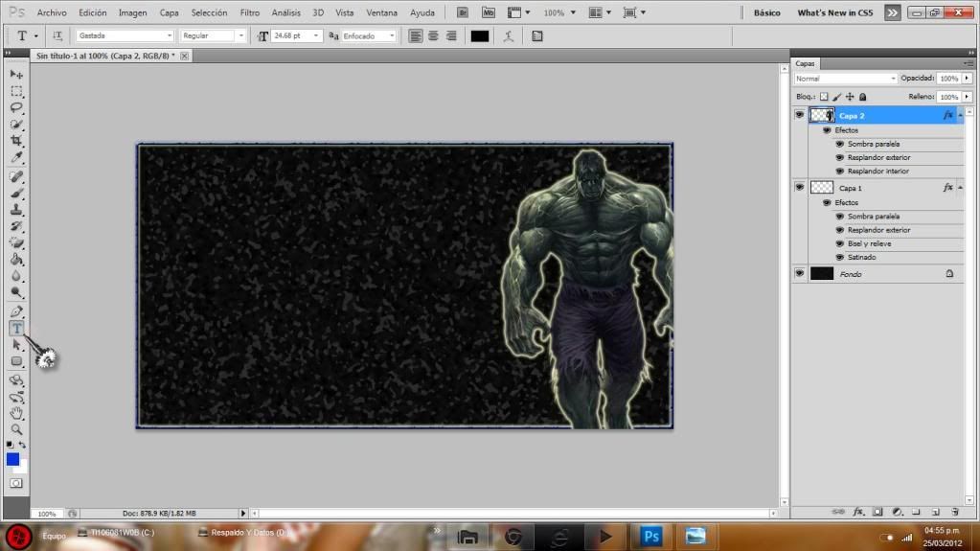Center the text alignment
The height and width of the screenshot is (551, 980).
pyautogui.click(x=433, y=36)
